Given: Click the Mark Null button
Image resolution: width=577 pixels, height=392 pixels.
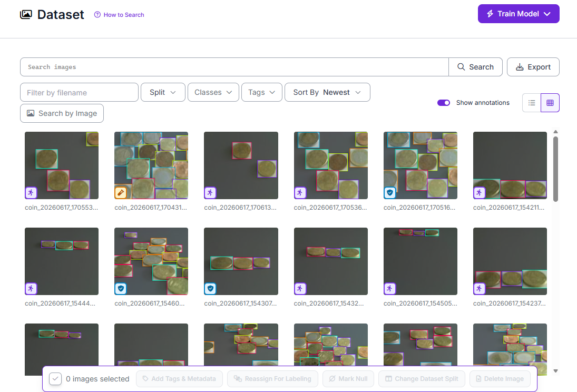Looking at the screenshot, I should pyautogui.click(x=348, y=379).
